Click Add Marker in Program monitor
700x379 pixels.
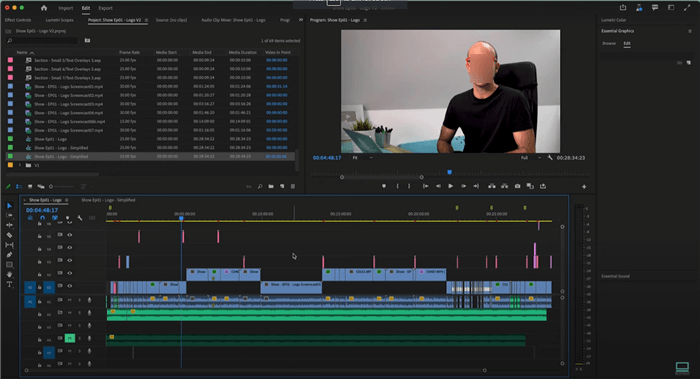[x=384, y=186]
